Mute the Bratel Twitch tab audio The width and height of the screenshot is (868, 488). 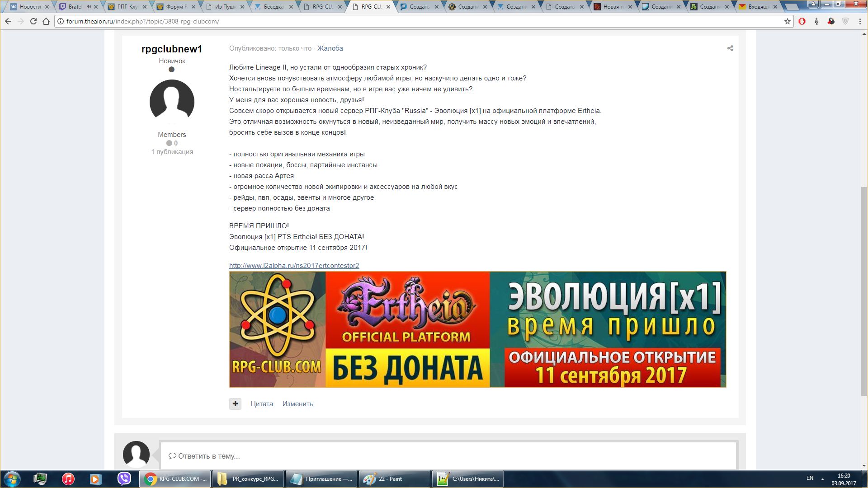click(x=89, y=7)
